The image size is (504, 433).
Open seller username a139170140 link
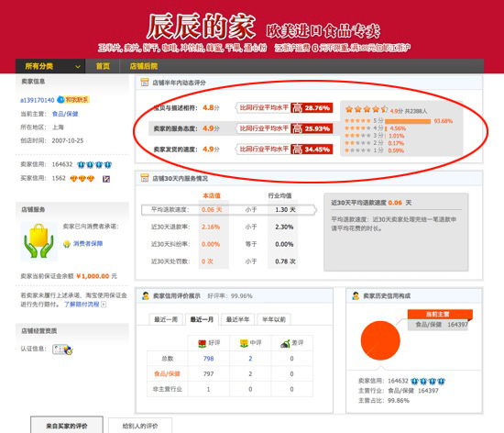(x=38, y=100)
